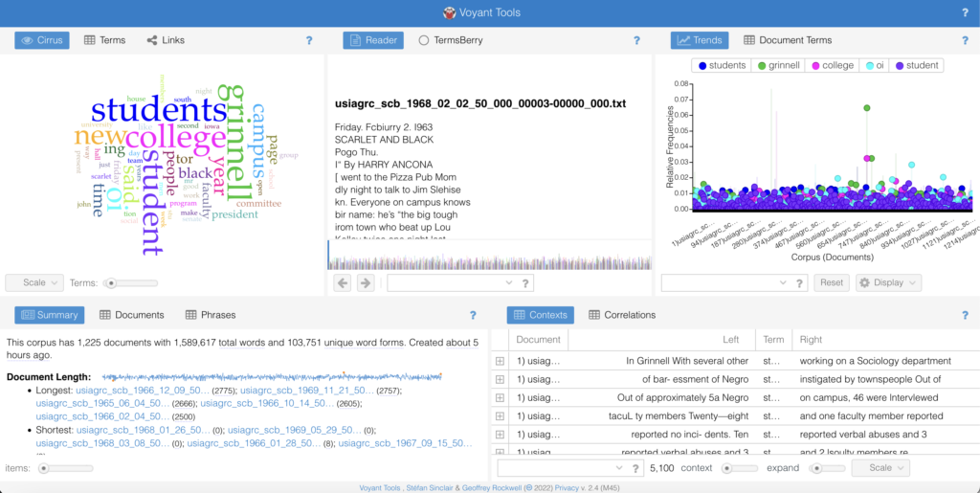Open the Contexts Scale dropdown

(880, 468)
